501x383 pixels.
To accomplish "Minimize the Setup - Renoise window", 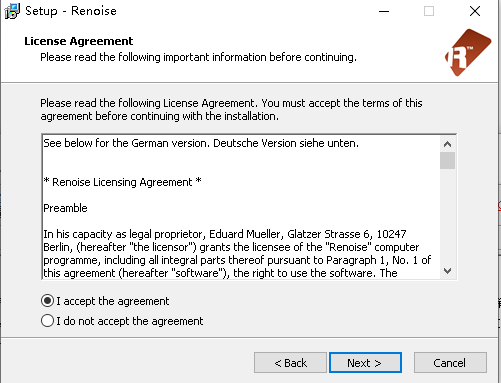I will click(384, 11).
